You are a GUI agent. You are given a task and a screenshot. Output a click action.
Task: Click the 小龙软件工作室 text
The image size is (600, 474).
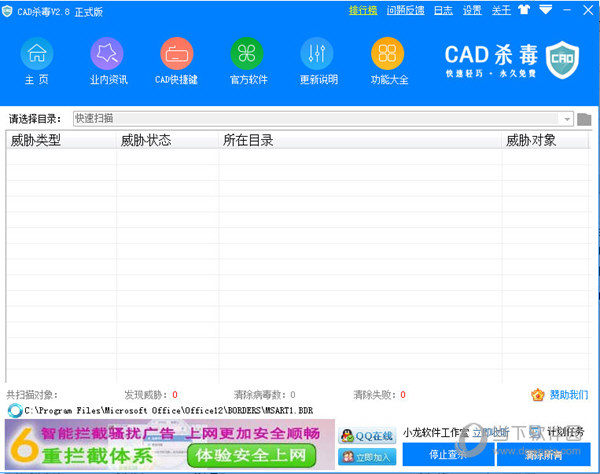click(x=436, y=433)
